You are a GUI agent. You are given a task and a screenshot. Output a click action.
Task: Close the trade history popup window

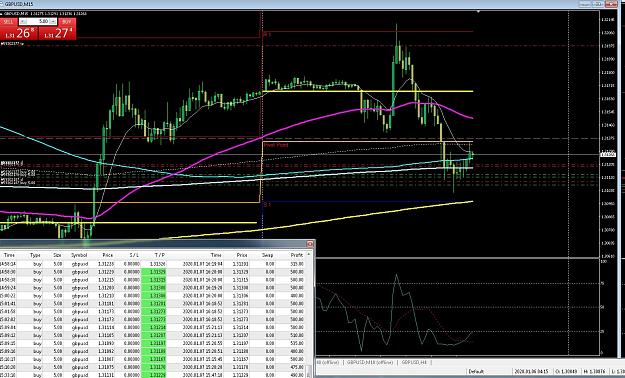click(x=309, y=244)
